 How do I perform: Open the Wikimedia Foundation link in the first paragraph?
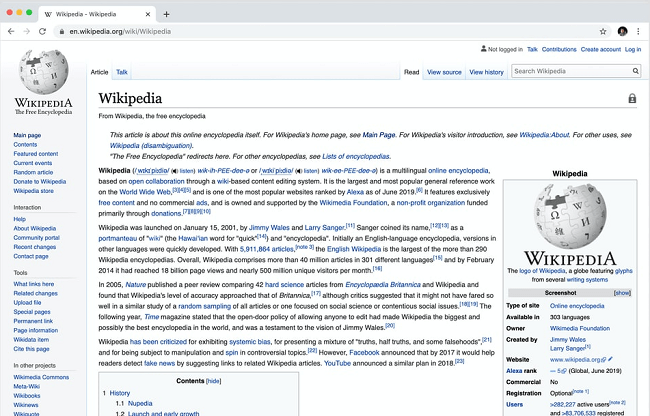pyautogui.click(x=353, y=203)
